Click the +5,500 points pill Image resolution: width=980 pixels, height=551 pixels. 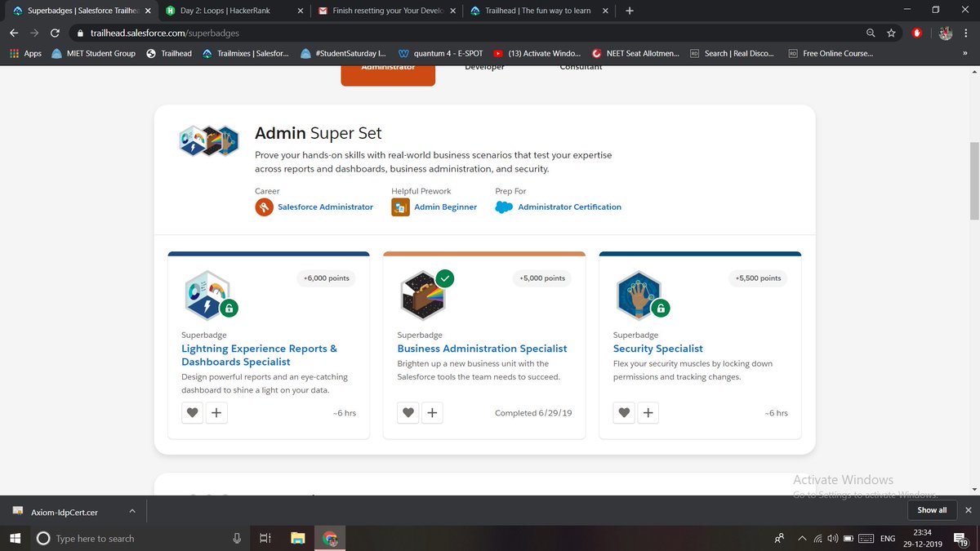(758, 278)
